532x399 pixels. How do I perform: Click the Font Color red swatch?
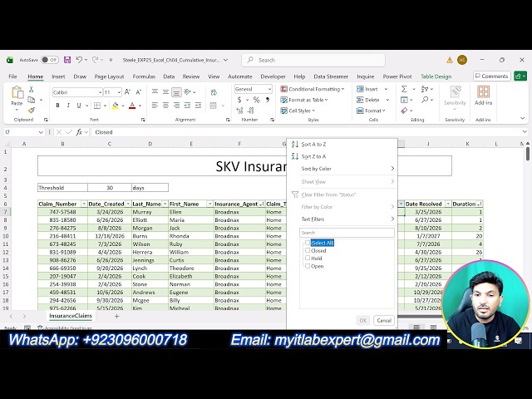[132, 106]
